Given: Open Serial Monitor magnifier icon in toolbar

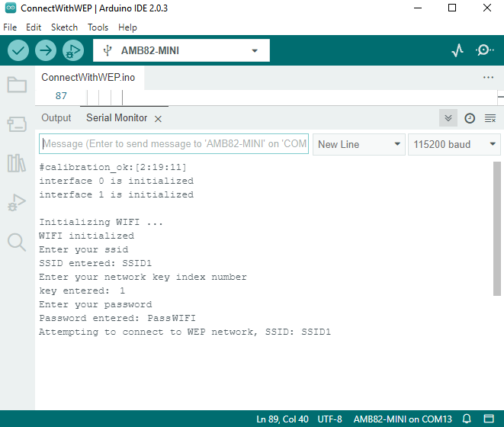Looking at the screenshot, I should [484, 50].
